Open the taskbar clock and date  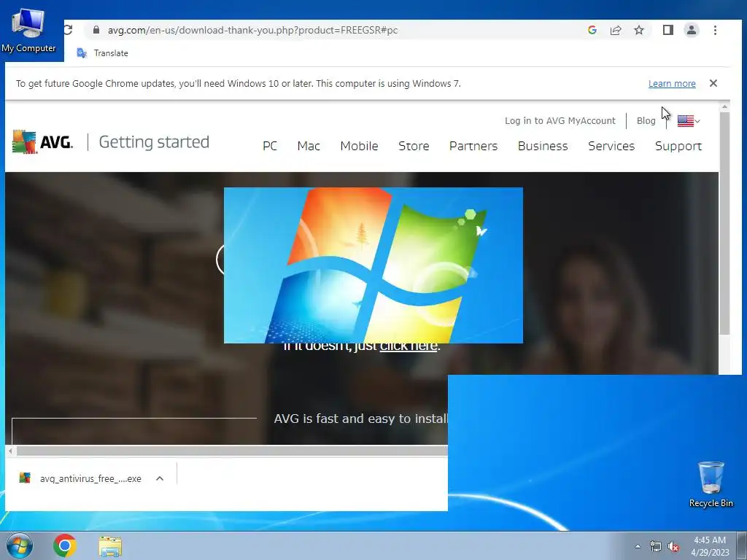pyautogui.click(x=710, y=546)
